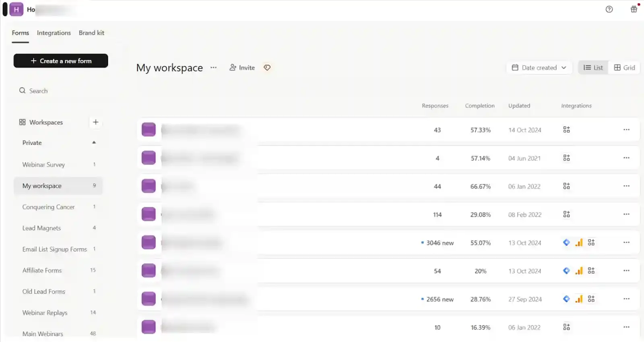Click Create a new form button

click(61, 61)
